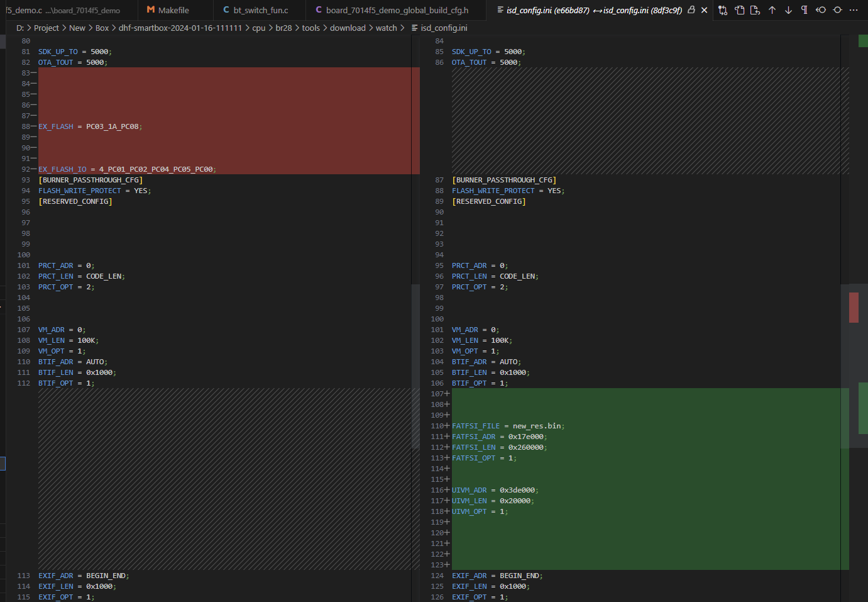This screenshot has width=868, height=602.
Task: Click the removed line EX_FLASH = PC03_1A_PC08
Action: [x=91, y=126]
